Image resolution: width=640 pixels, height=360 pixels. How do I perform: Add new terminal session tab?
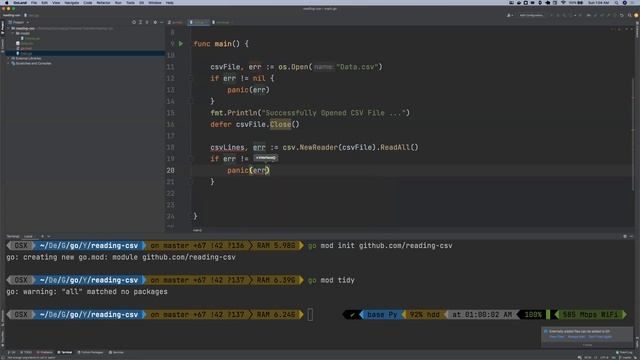[x=42, y=236]
